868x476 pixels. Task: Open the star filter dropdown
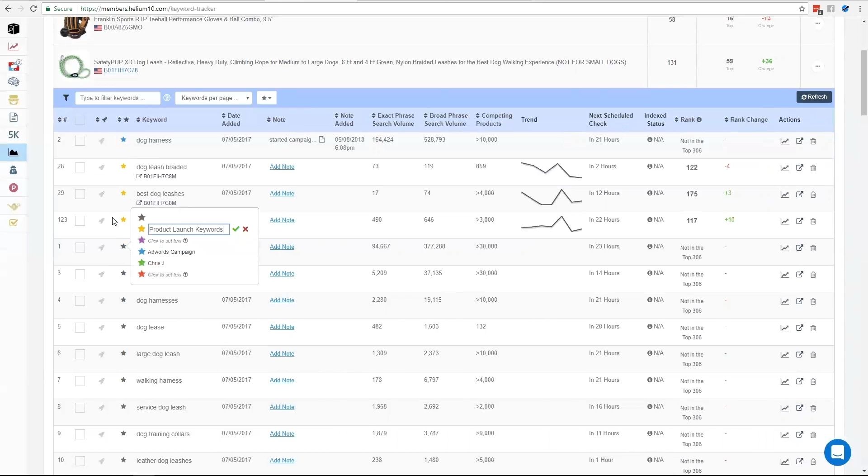266,98
